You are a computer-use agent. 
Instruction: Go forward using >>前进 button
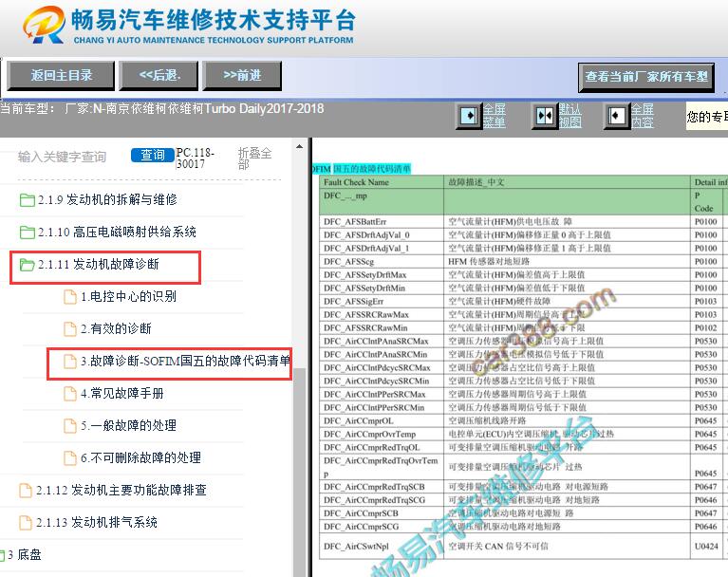[x=242, y=76]
